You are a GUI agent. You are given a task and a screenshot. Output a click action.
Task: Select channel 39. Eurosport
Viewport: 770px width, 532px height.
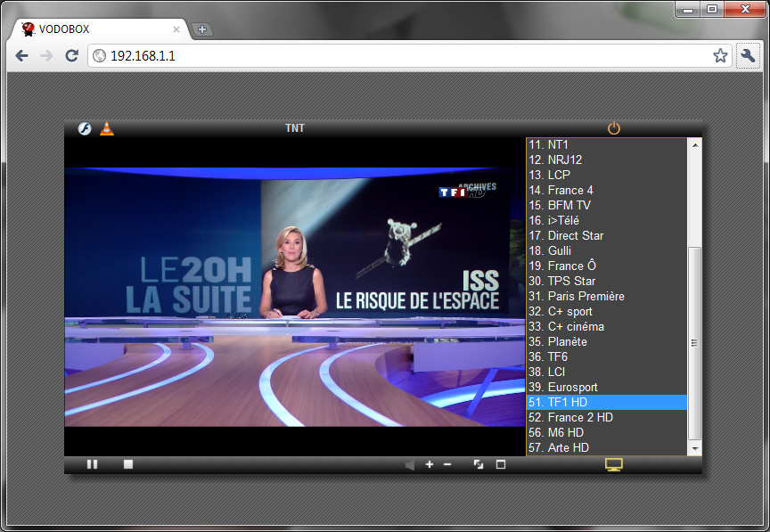(607, 387)
